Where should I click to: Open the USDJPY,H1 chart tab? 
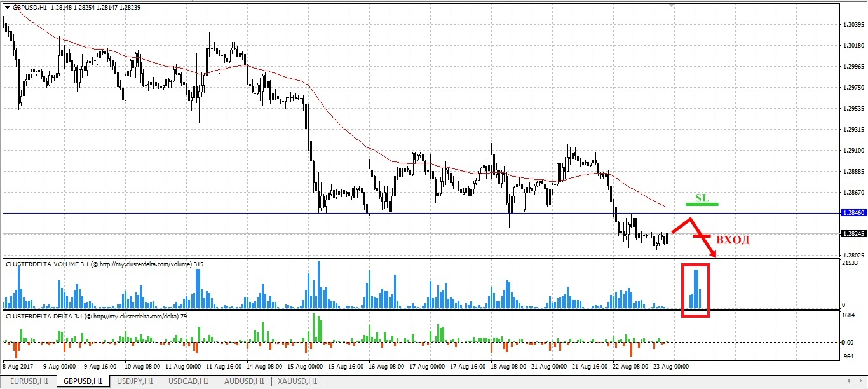(x=135, y=381)
